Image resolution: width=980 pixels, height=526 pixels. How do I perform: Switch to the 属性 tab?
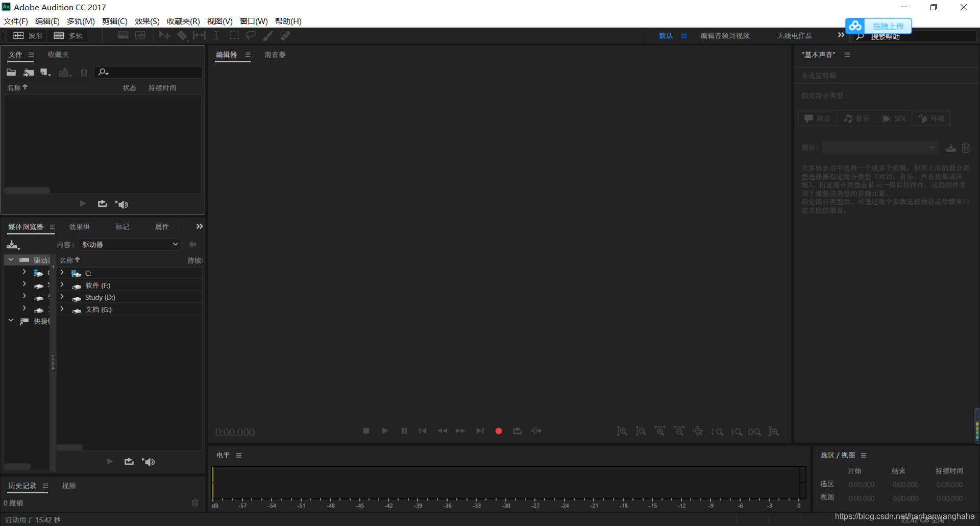[162, 227]
